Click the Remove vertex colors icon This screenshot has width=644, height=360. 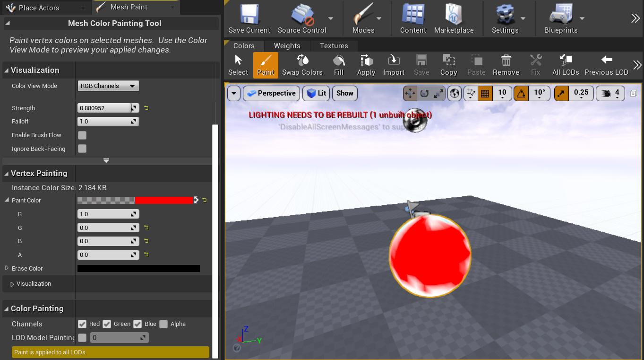pos(506,65)
